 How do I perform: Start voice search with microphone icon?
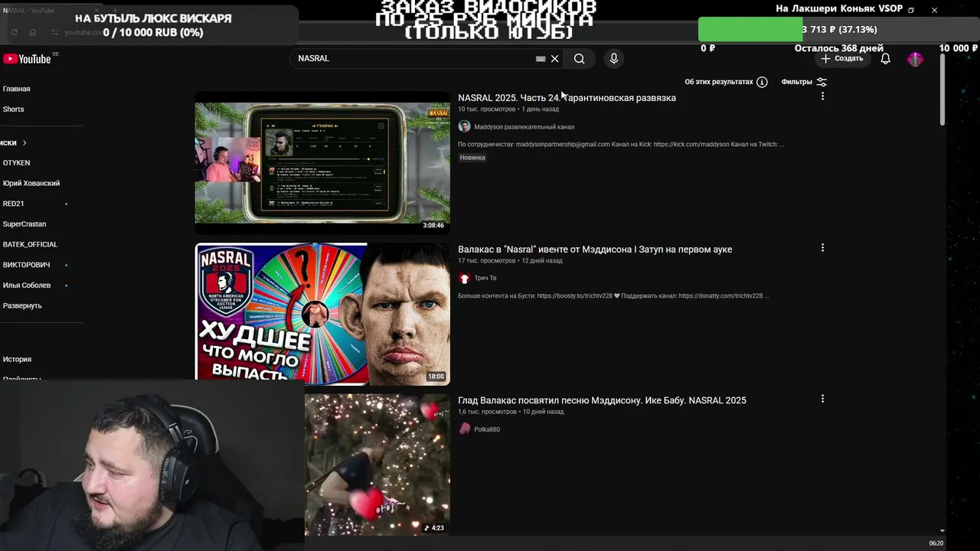coord(613,59)
